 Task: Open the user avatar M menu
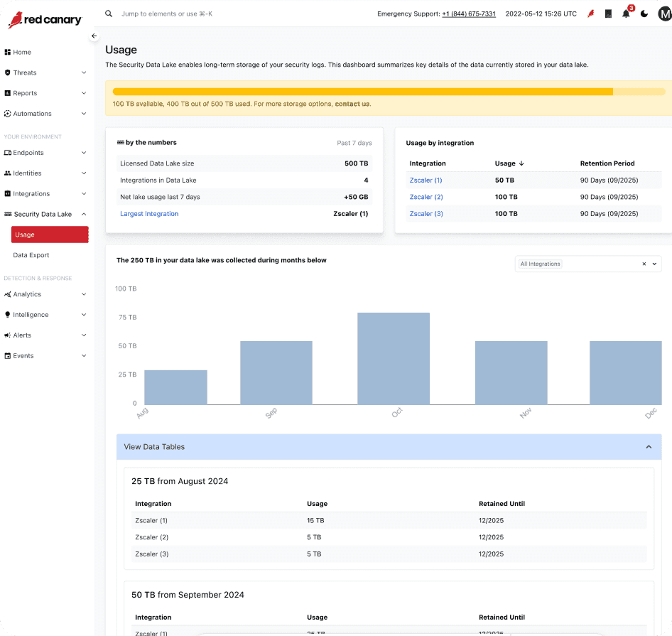coord(665,14)
